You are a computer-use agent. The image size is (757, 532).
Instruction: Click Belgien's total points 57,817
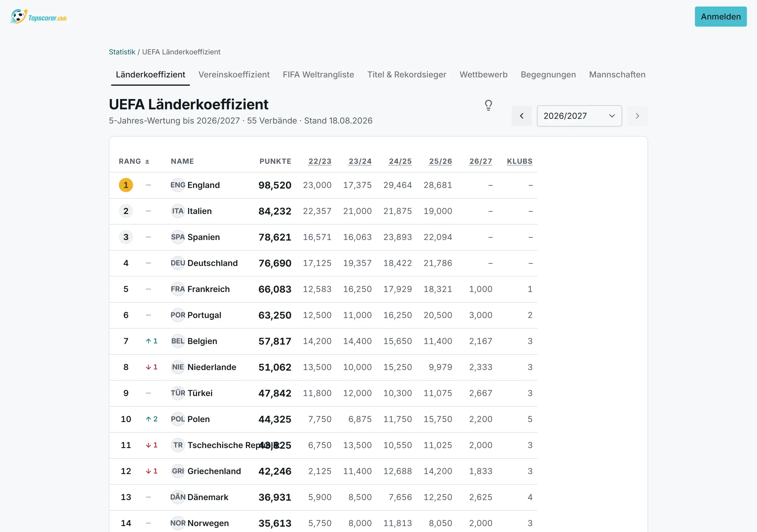coord(275,341)
